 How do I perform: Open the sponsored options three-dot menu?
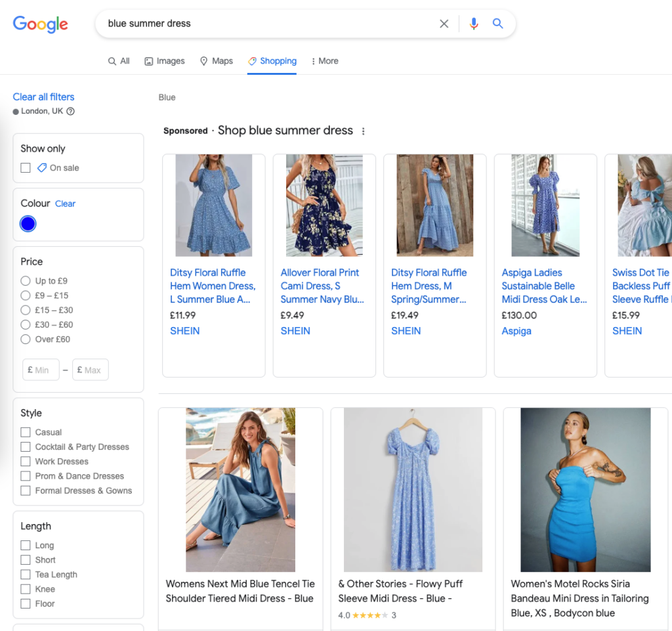tap(364, 131)
